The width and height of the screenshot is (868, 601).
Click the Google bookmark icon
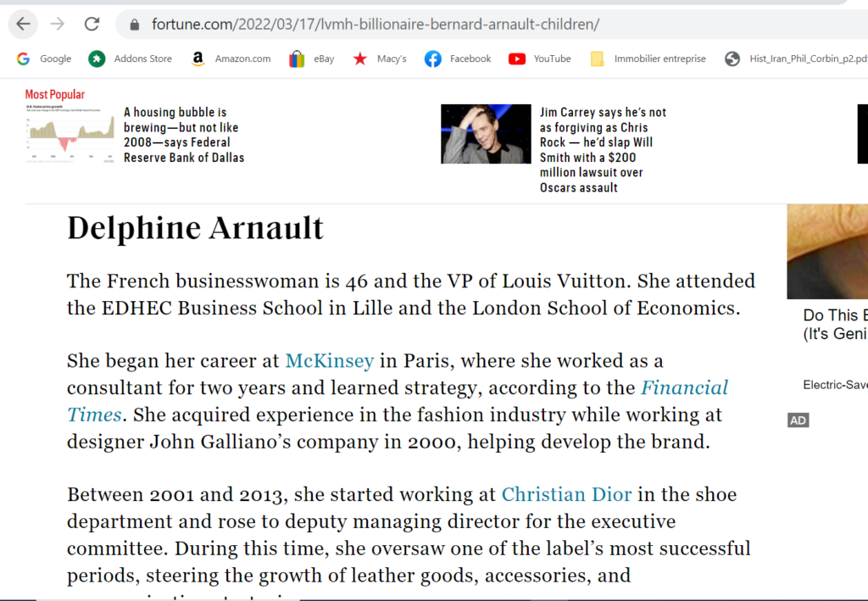point(23,58)
